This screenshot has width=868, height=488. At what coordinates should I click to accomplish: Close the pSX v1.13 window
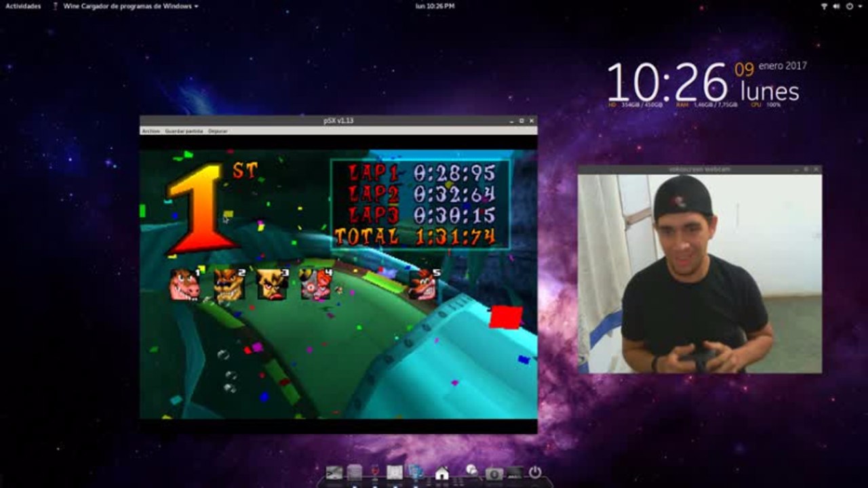tap(532, 121)
